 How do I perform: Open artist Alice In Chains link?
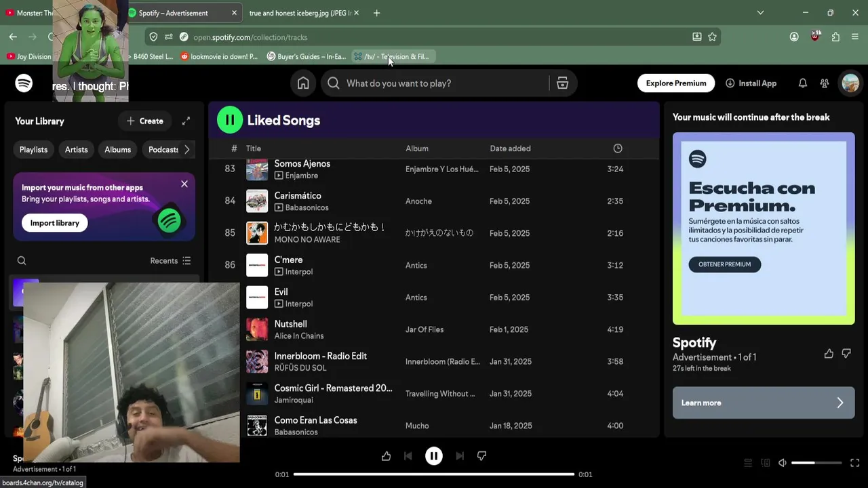tap(299, 336)
